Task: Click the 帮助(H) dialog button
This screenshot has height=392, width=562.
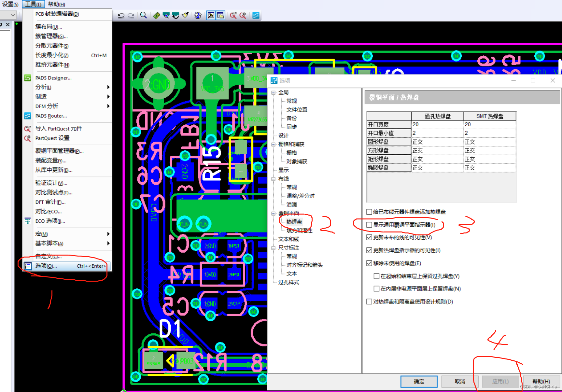Action: point(541,382)
